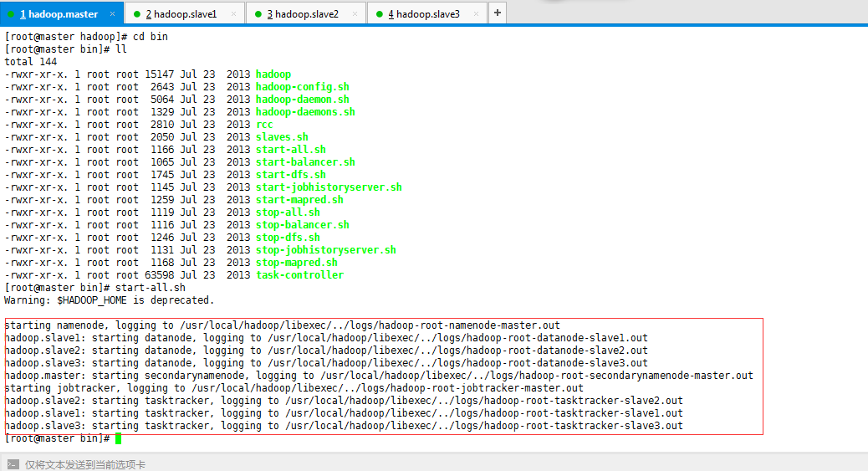Click the green status dot on hadoop.slave3 tab
The height and width of the screenshot is (471, 868).
pos(379,14)
